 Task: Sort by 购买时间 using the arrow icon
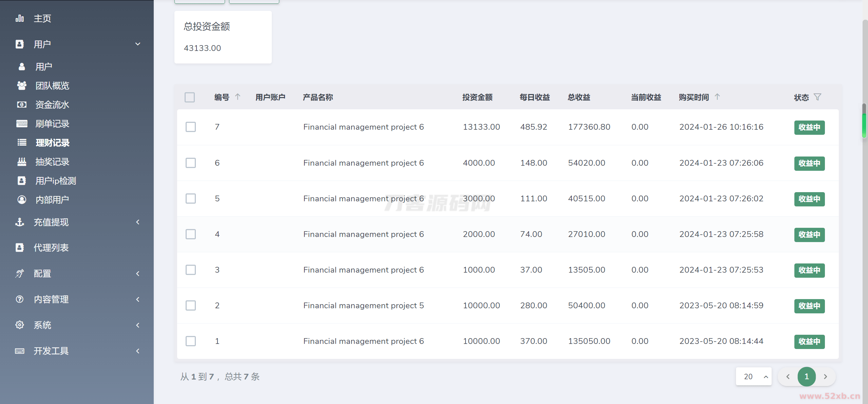point(717,97)
